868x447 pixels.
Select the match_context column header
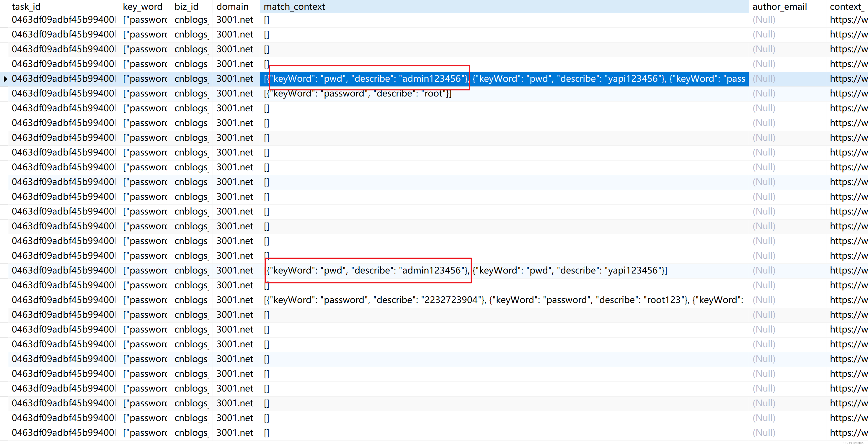(x=294, y=6)
